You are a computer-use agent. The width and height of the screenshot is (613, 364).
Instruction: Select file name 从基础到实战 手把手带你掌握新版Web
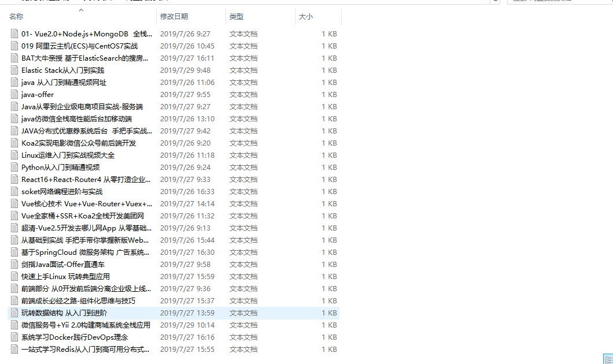click(85, 240)
